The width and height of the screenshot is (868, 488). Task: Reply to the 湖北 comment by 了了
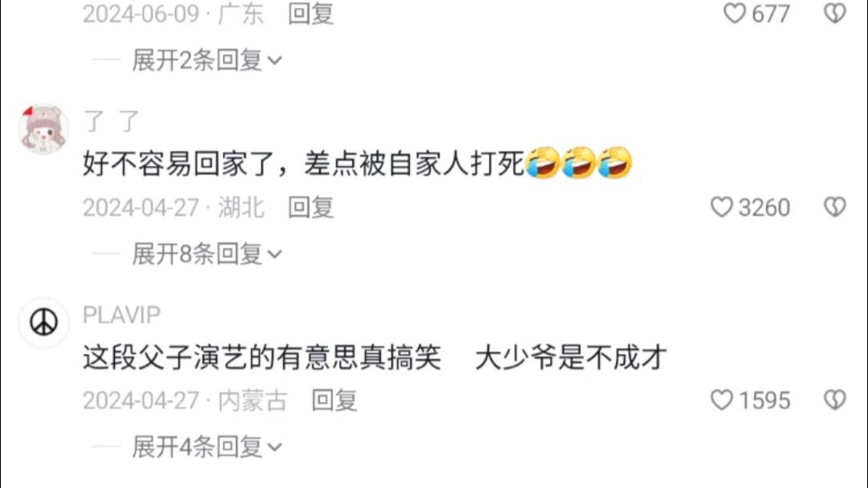[x=310, y=207]
